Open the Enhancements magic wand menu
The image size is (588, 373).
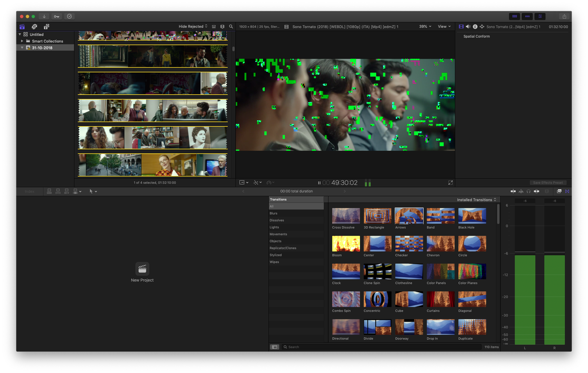click(x=257, y=183)
